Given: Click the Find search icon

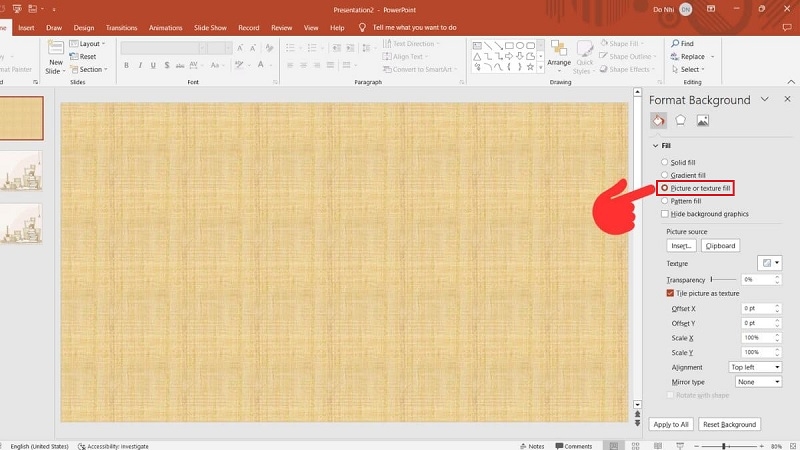Looking at the screenshot, I should click(675, 43).
